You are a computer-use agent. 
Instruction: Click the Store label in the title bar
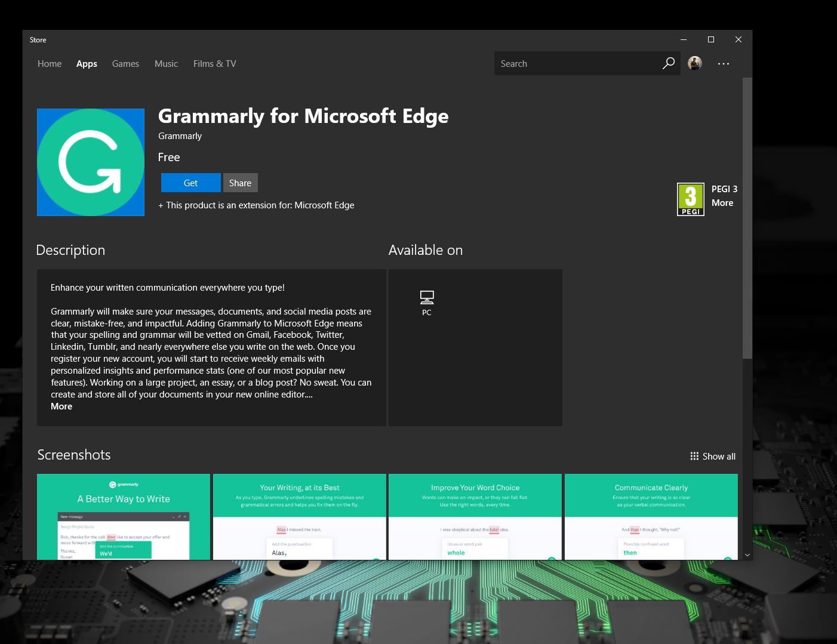(x=38, y=39)
